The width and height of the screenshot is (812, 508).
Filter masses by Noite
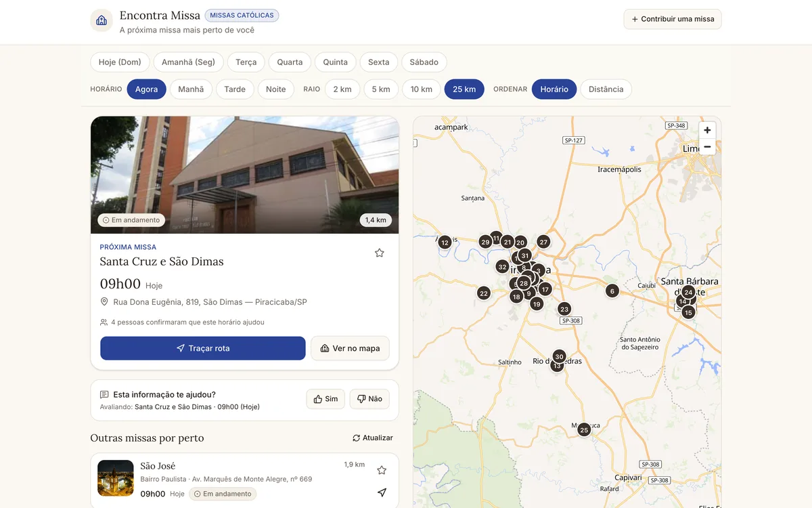click(275, 89)
